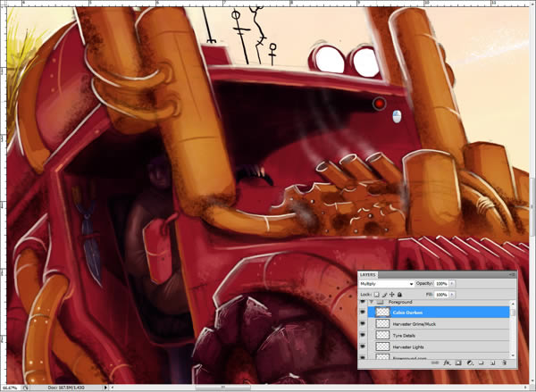Click the status bar preview icon
Image resolution: width=536 pixels, height=392 pixels.
26,388
